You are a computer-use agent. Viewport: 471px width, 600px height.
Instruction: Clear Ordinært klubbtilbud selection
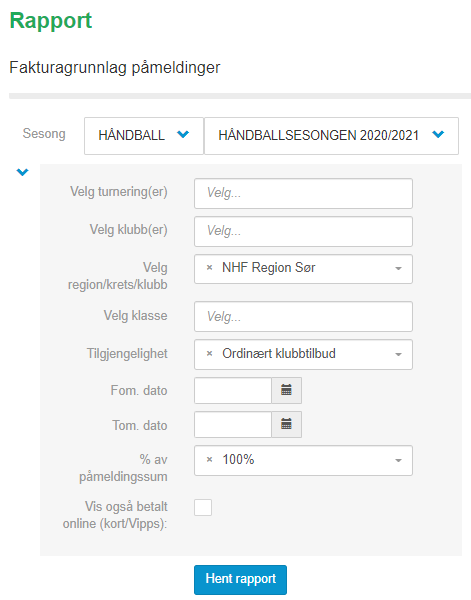pyautogui.click(x=209, y=354)
